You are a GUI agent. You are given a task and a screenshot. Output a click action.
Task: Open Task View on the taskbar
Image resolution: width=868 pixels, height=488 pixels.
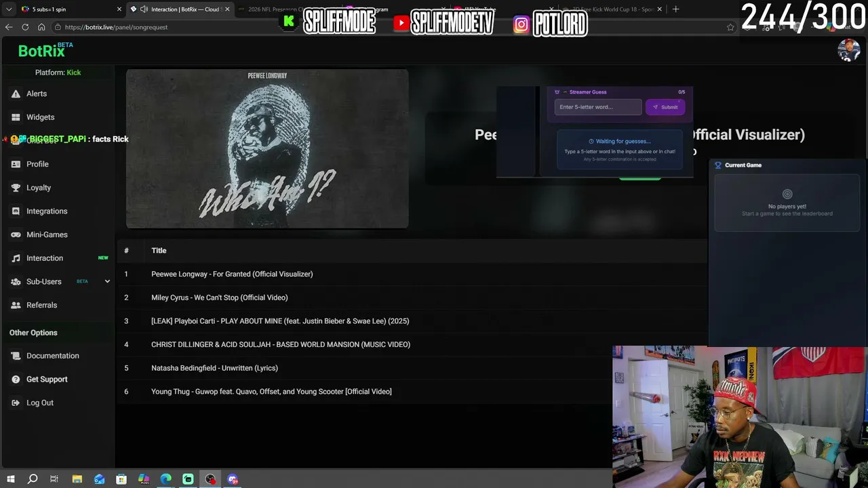click(x=54, y=479)
